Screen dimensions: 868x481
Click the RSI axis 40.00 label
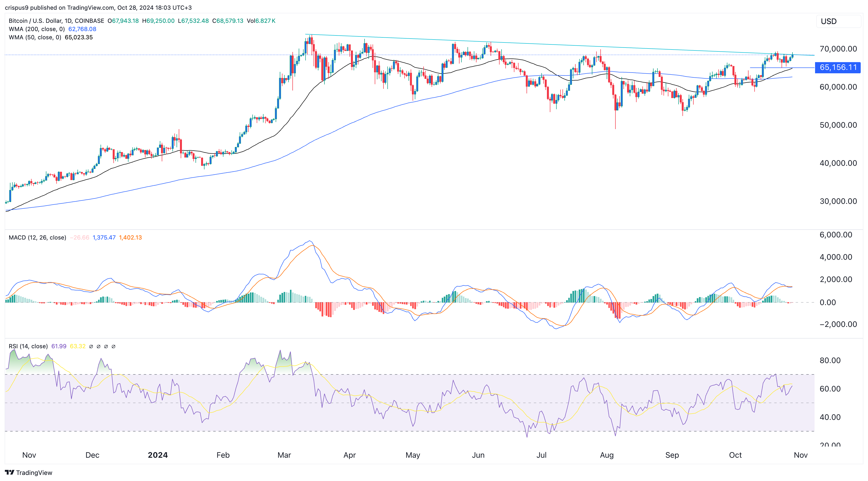pyautogui.click(x=830, y=417)
